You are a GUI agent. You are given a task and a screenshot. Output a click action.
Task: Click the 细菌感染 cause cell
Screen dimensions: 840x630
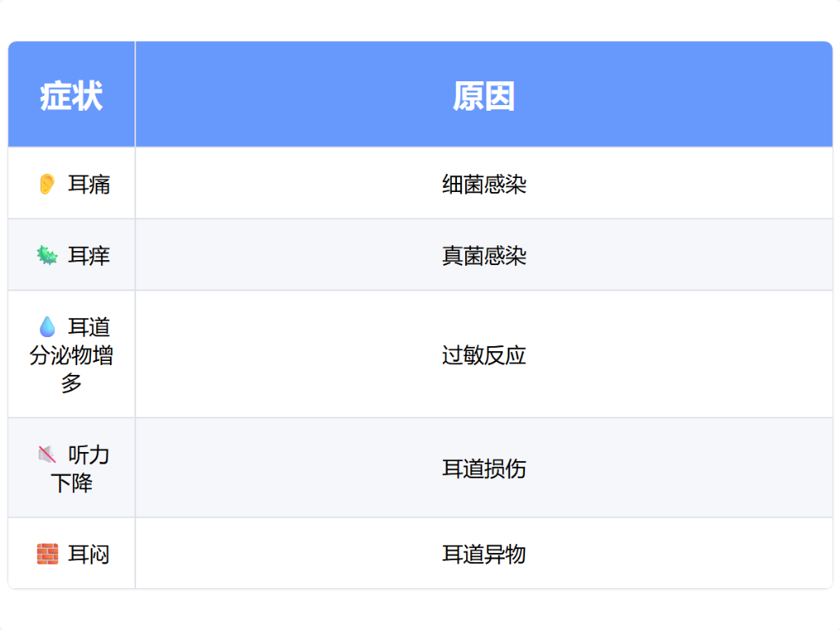pos(484,184)
